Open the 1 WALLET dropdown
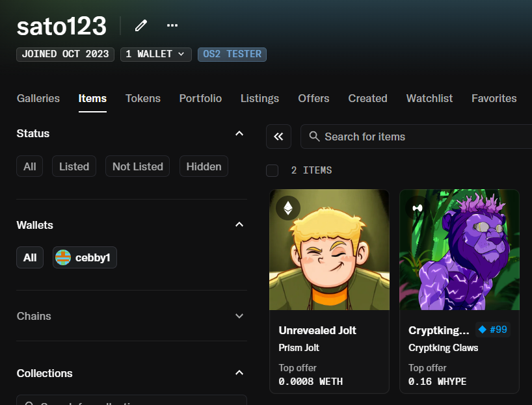Image resolution: width=532 pixels, height=405 pixels. [x=156, y=54]
